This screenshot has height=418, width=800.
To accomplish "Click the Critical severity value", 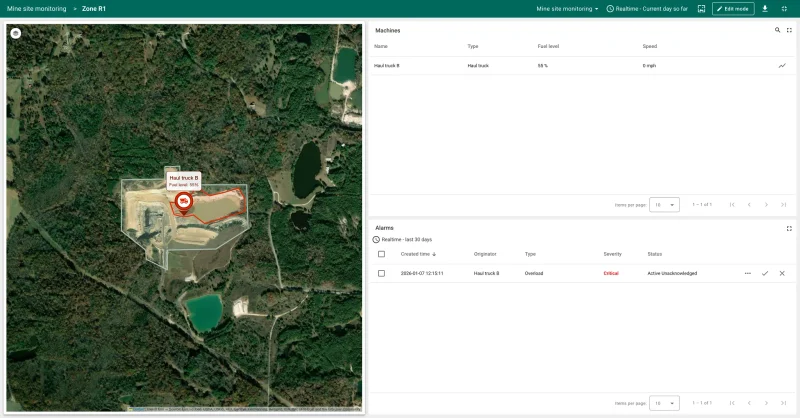I will (611, 274).
